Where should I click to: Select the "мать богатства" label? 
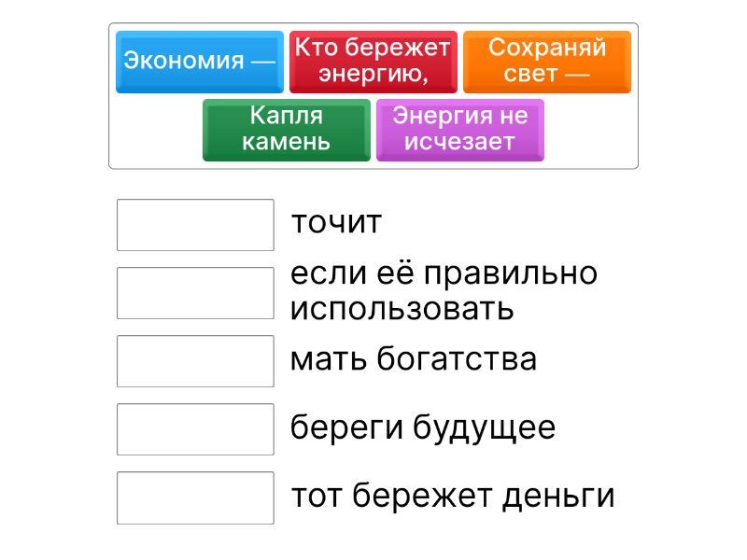click(413, 359)
